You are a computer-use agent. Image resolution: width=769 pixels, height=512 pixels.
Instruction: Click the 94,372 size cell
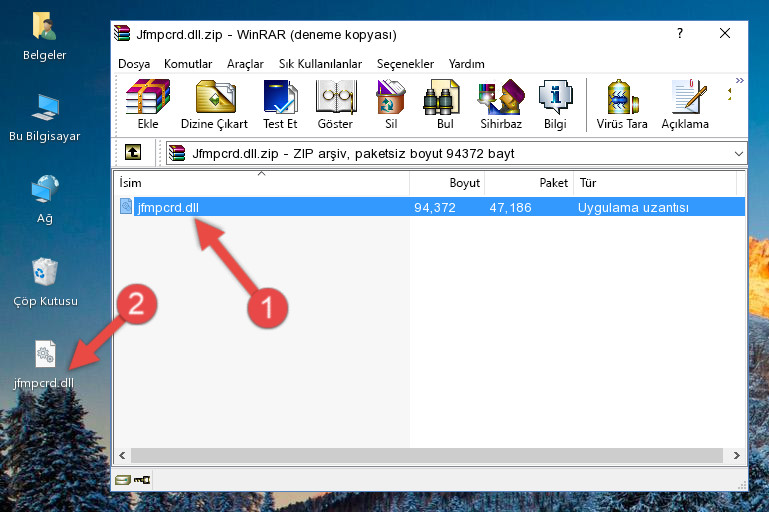435,207
